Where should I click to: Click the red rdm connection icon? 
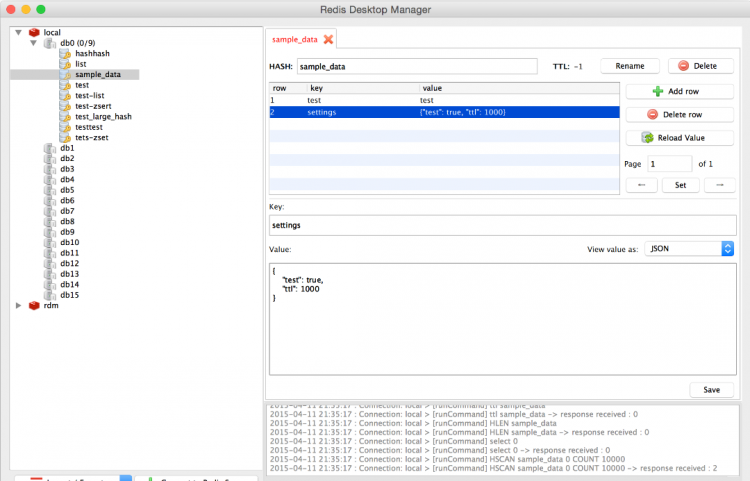[x=34, y=306]
